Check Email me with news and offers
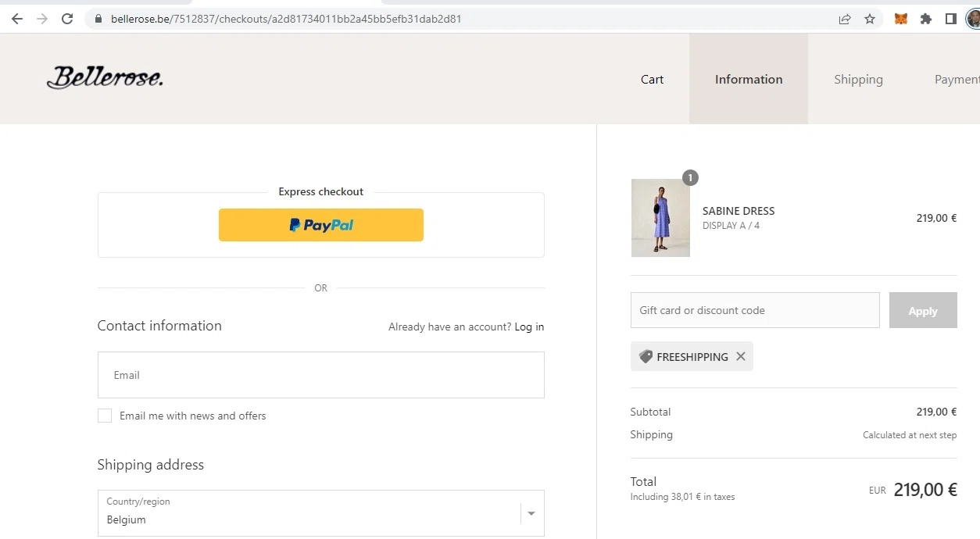980x539 pixels. (x=105, y=416)
